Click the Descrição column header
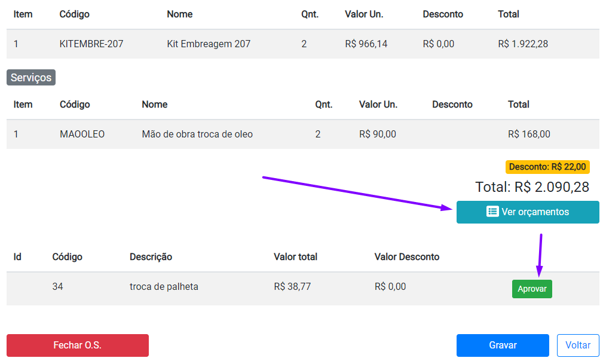The image size is (603, 364). [x=151, y=256]
